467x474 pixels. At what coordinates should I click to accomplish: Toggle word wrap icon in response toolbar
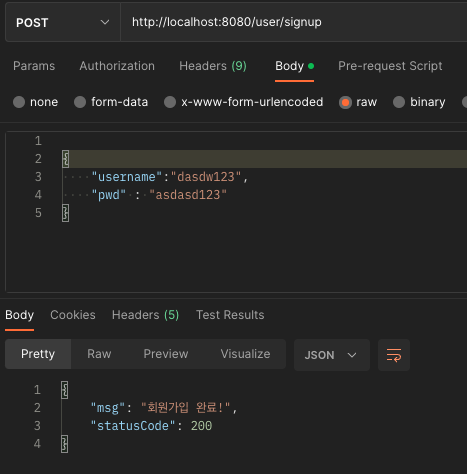(394, 355)
